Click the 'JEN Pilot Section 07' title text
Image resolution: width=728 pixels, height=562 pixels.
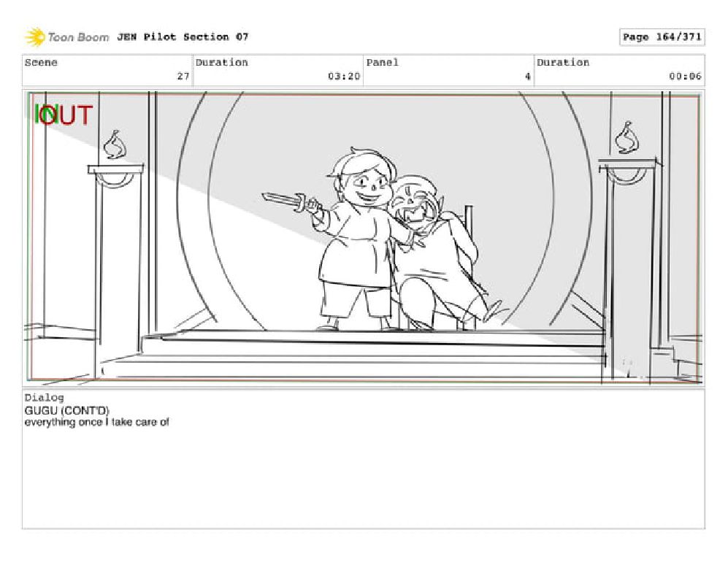coord(183,36)
